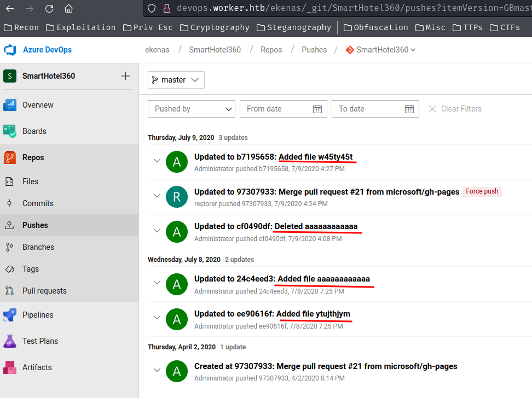This screenshot has height=398, width=532.
Task: Open the From date calendar icon
Action: tap(317, 109)
